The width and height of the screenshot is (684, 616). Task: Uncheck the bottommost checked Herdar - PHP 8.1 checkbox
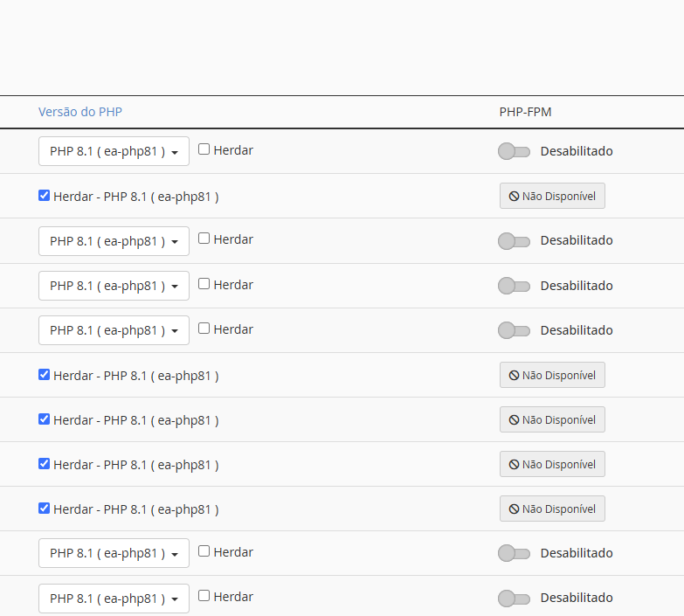click(44, 508)
